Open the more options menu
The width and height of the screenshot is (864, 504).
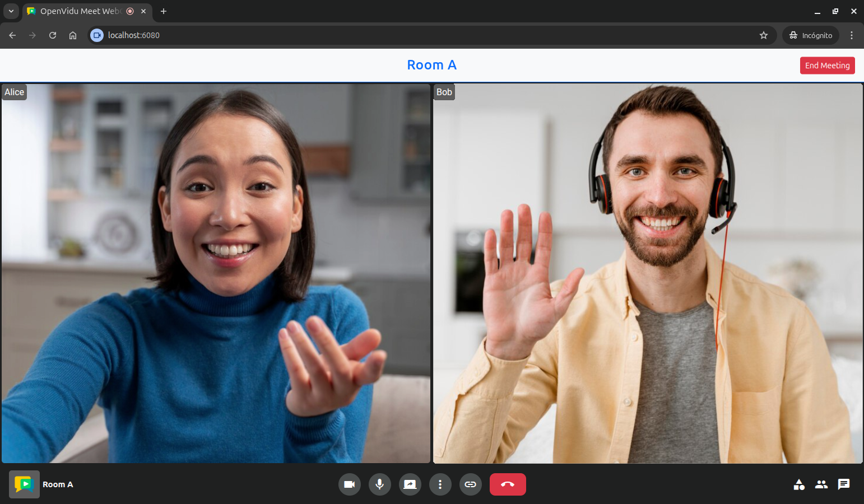pyautogui.click(x=440, y=484)
